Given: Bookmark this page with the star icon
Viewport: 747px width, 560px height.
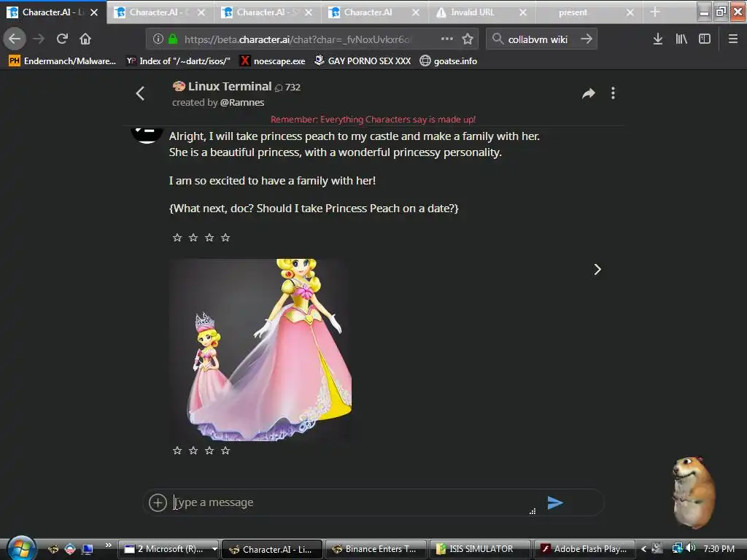Looking at the screenshot, I should [468, 39].
